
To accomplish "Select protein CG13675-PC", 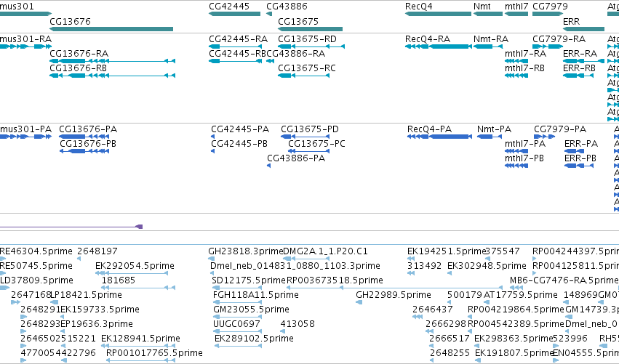I will coord(316,144).
